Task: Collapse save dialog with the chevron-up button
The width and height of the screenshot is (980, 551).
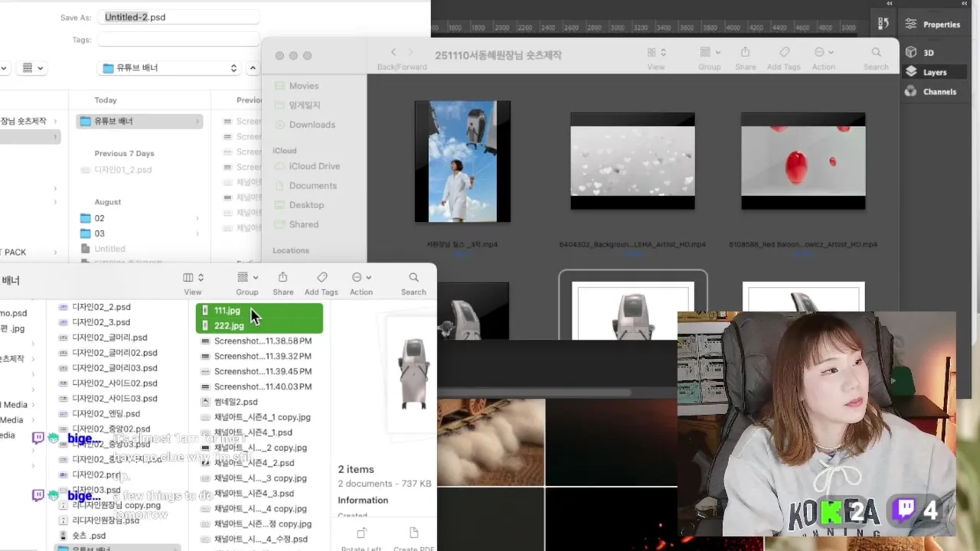Action: 253,68
